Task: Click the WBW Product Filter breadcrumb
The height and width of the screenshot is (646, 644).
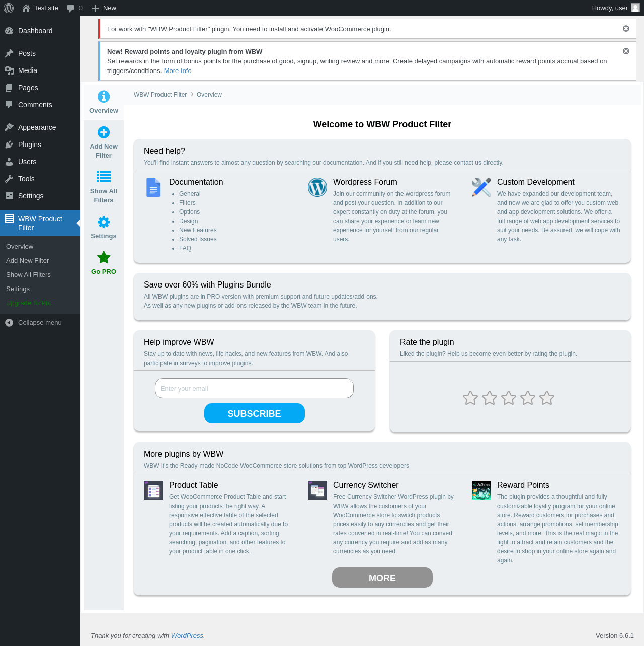Action: [x=160, y=95]
